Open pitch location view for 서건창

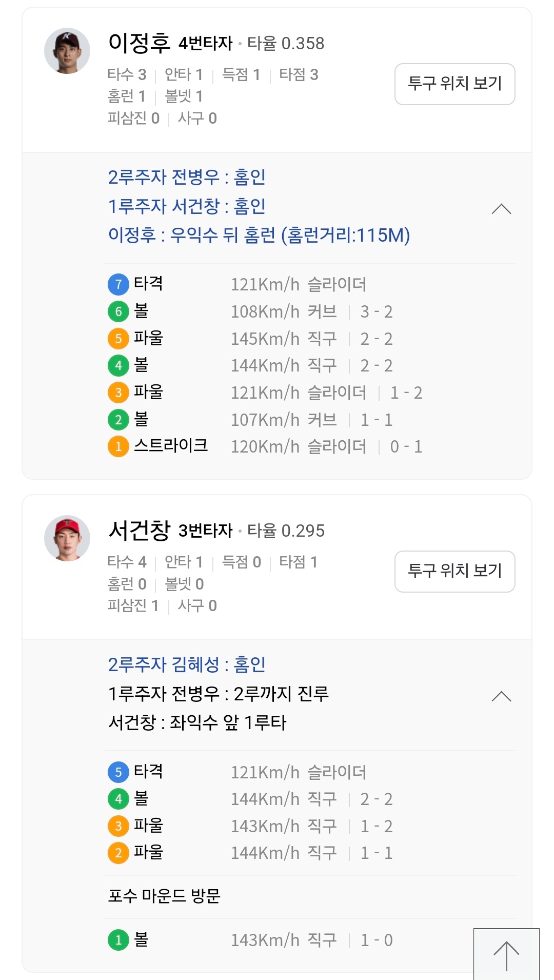point(454,572)
